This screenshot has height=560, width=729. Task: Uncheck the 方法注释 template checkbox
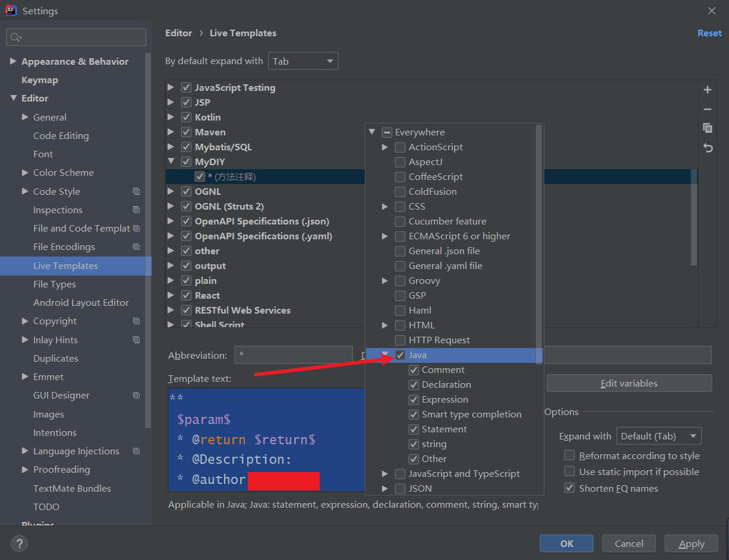point(200,176)
